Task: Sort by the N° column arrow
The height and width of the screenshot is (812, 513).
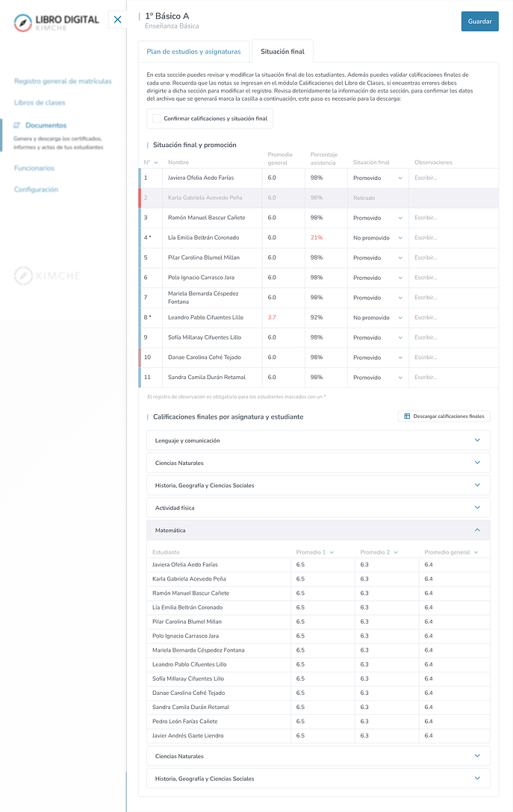Action: [x=156, y=163]
